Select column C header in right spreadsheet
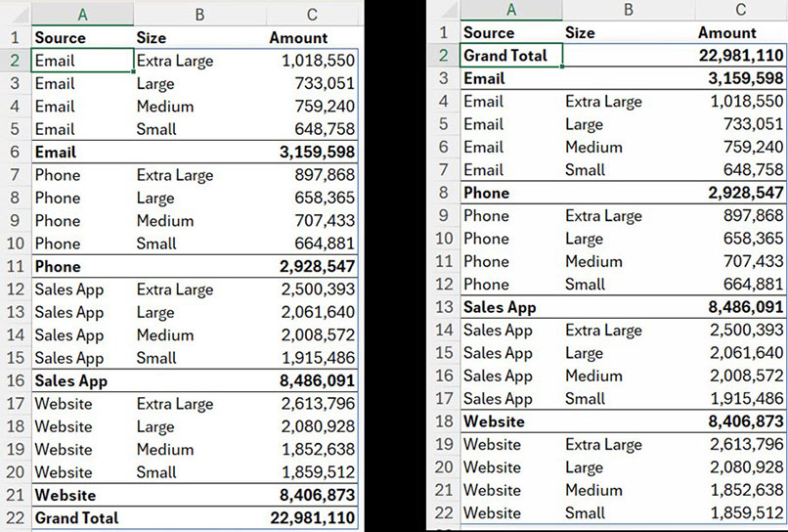 tap(740, 10)
